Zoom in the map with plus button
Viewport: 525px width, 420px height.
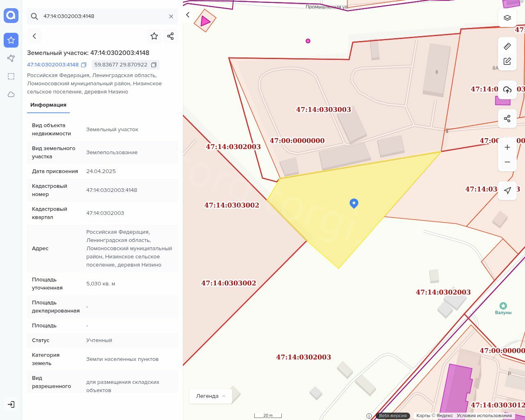(x=507, y=147)
